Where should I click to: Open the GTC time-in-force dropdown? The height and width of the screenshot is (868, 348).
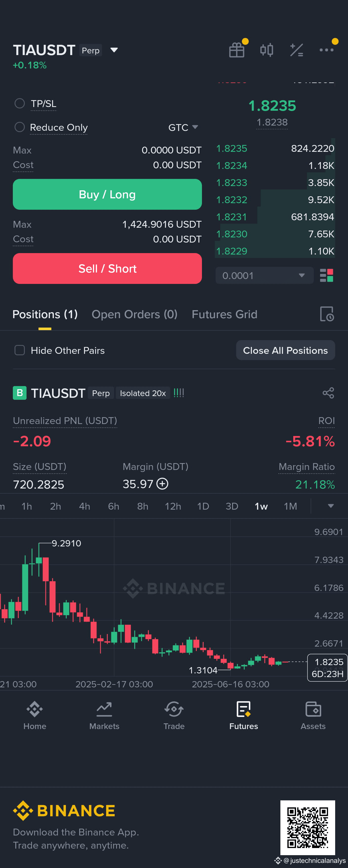coord(183,127)
